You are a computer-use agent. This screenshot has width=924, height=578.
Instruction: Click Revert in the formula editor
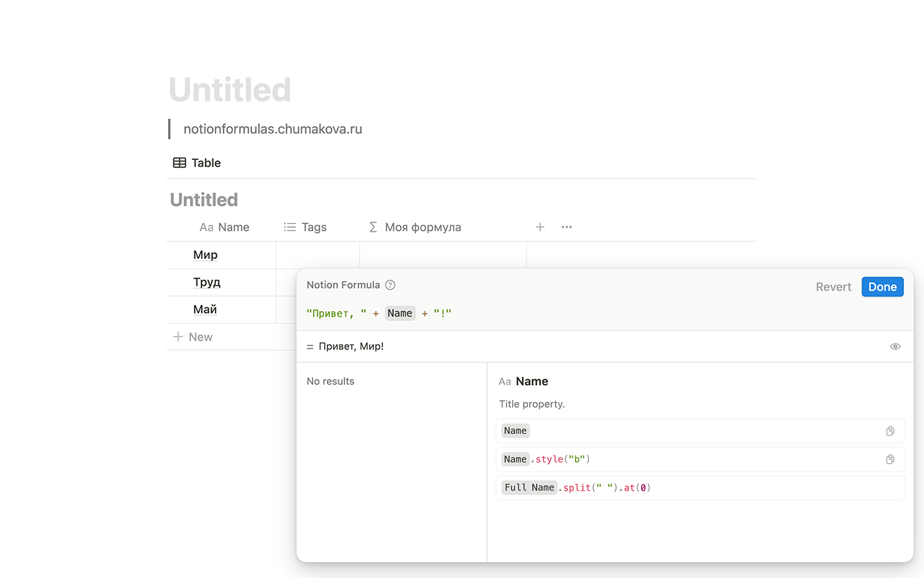pos(833,287)
